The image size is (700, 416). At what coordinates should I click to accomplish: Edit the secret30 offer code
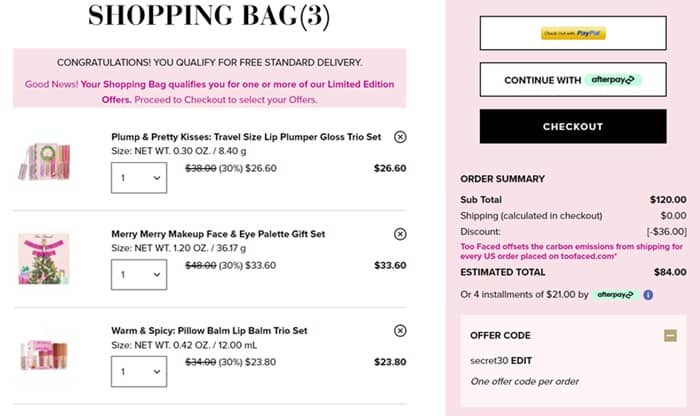pos(521,359)
